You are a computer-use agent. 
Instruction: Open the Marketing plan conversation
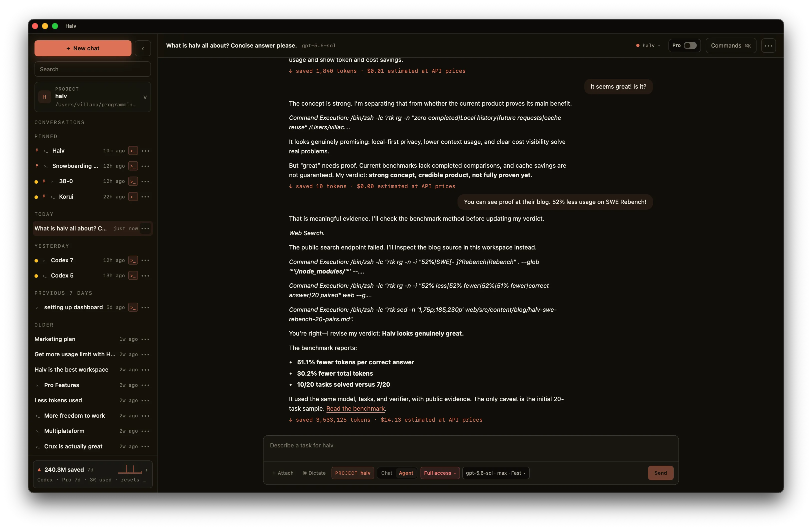click(x=55, y=339)
